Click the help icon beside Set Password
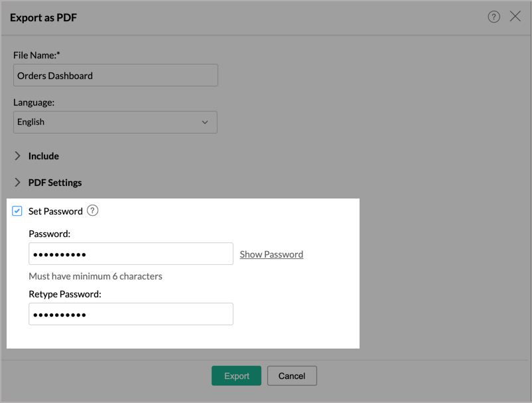The width and height of the screenshot is (532, 403). pos(93,210)
